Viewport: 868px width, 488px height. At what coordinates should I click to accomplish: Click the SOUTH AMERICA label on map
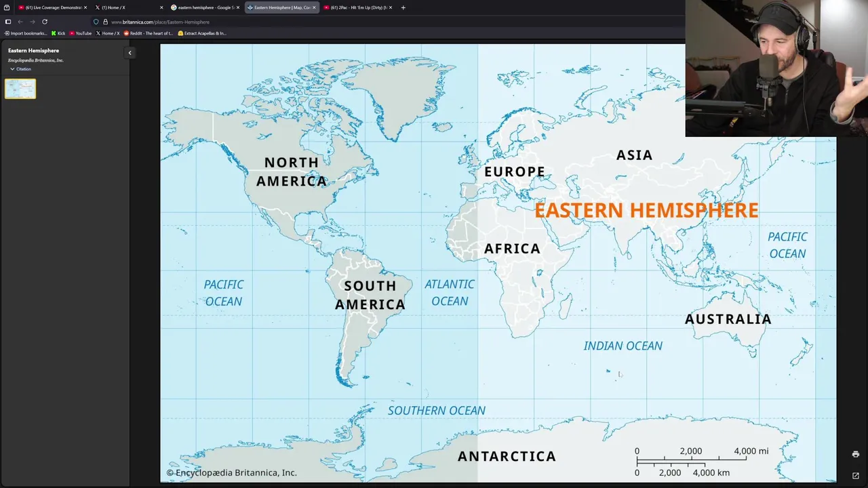point(370,295)
